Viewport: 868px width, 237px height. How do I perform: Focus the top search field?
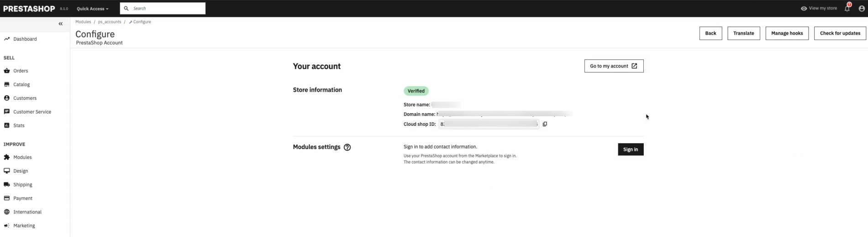(167, 8)
